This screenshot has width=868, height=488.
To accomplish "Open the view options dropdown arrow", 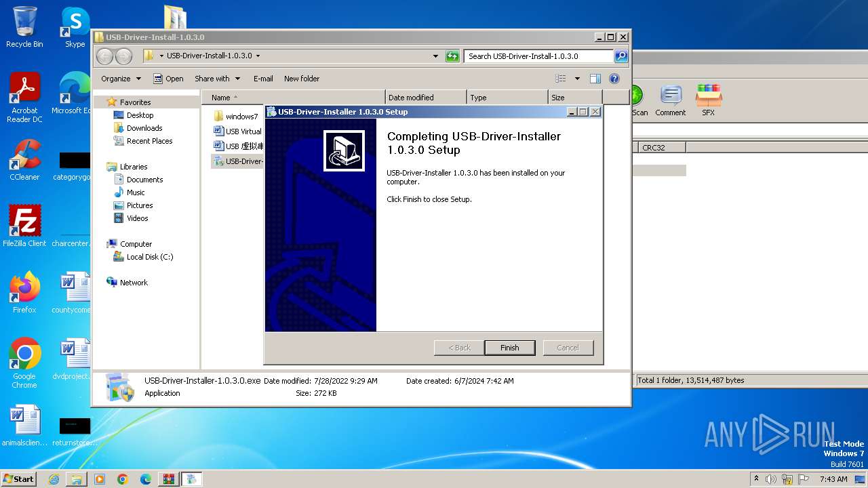I will coord(577,79).
